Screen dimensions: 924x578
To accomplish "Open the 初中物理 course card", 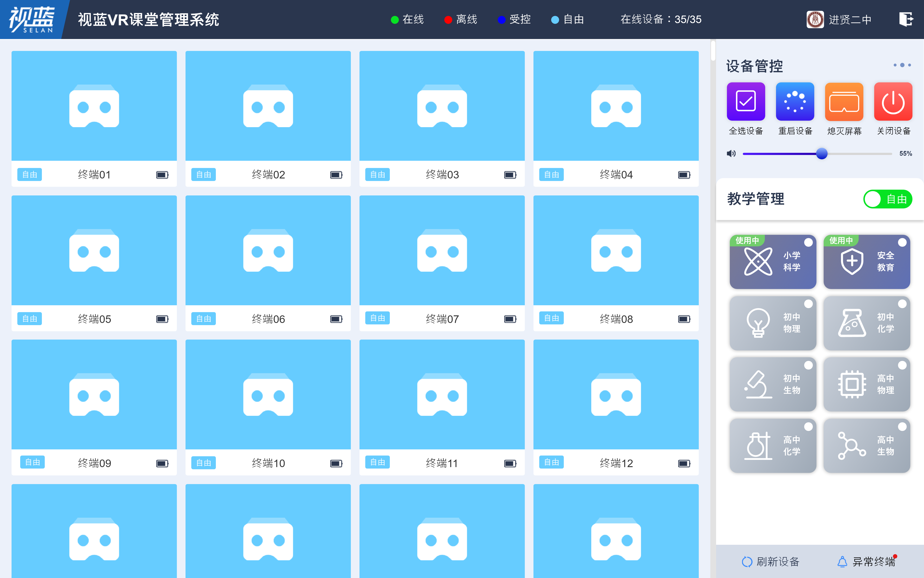I will 773,323.
